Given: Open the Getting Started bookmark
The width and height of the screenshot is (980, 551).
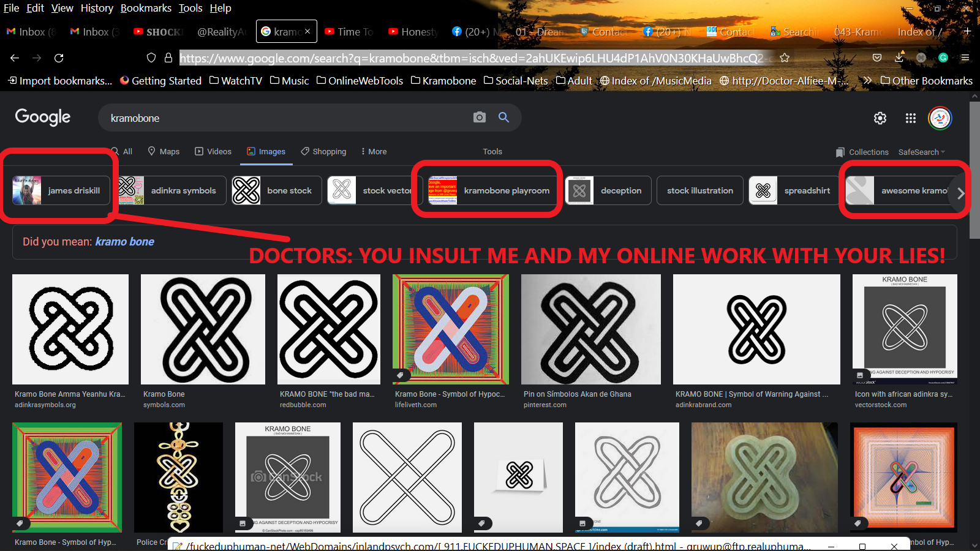Looking at the screenshot, I should pyautogui.click(x=160, y=81).
